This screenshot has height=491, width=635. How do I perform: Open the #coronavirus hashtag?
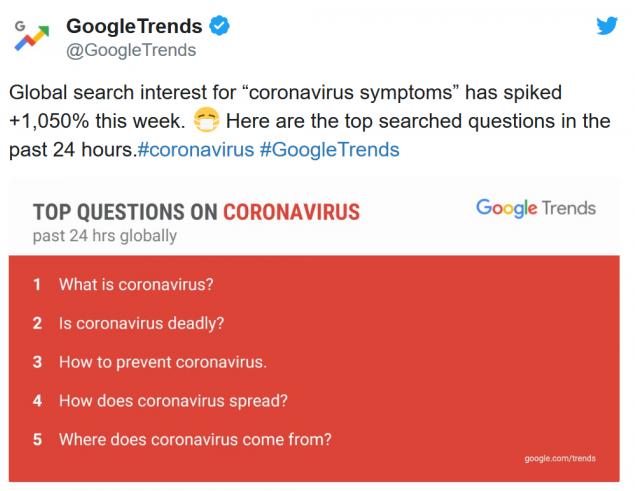click(x=194, y=150)
